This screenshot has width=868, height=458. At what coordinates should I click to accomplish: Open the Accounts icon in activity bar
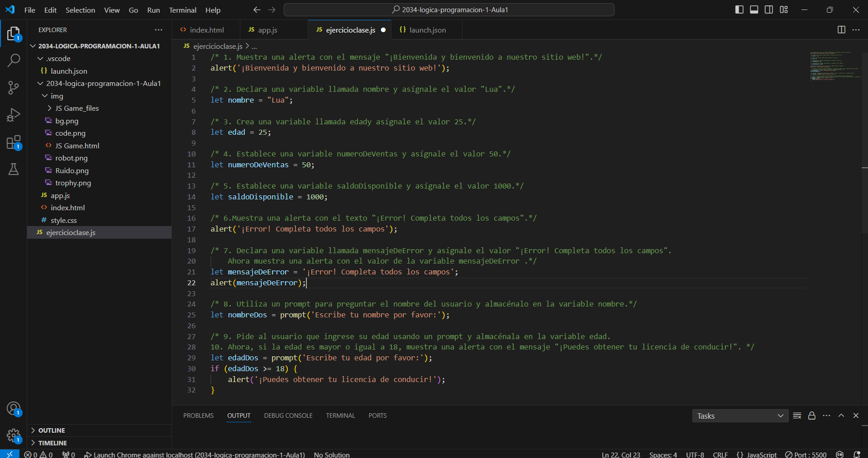(14, 409)
